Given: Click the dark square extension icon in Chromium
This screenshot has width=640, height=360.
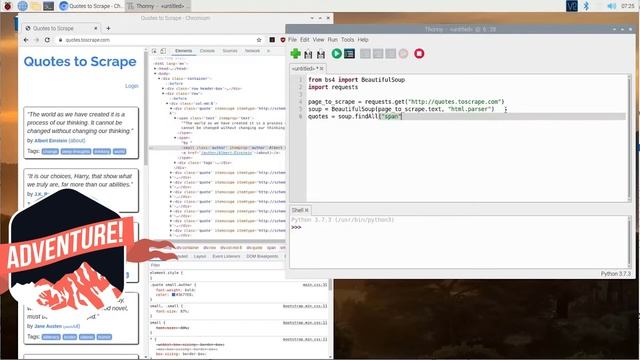Looking at the screenshot, I should [272, 40].
